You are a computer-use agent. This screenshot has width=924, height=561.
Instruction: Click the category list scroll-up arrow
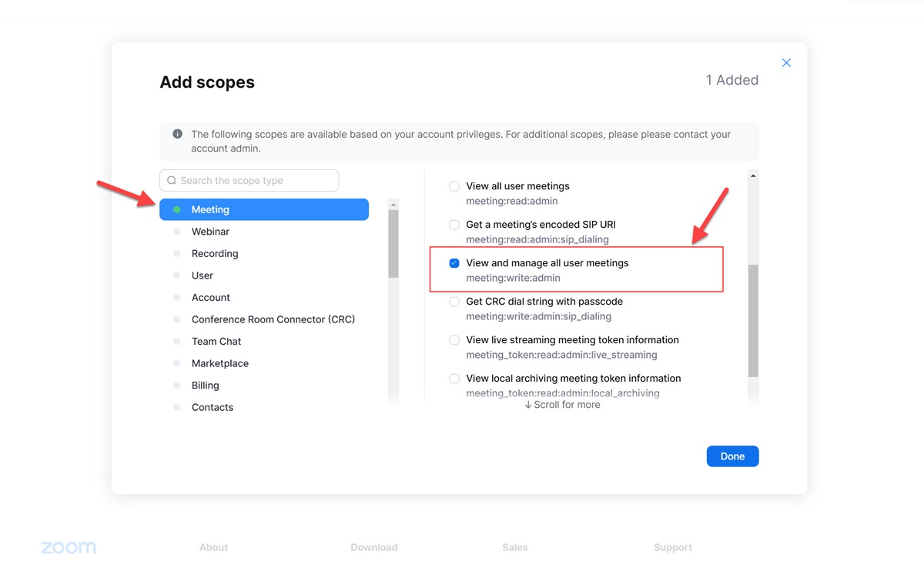pyautogui.click(x=393, y=205)
